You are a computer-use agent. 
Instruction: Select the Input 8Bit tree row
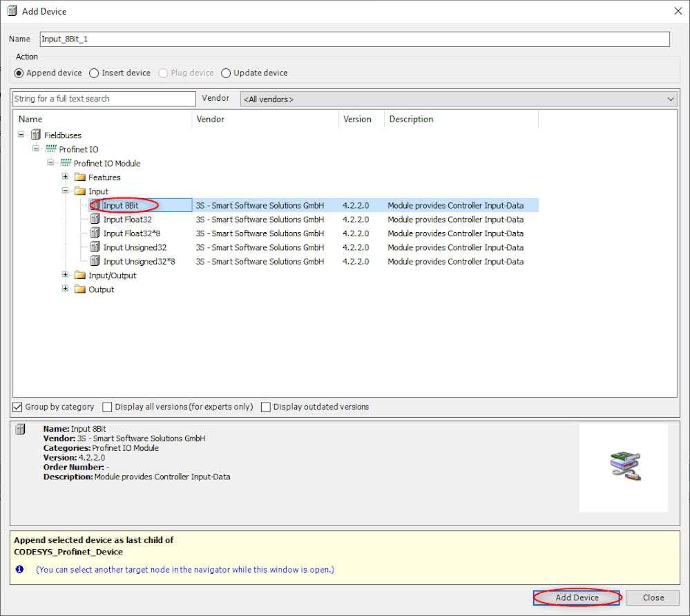[314, 205]
